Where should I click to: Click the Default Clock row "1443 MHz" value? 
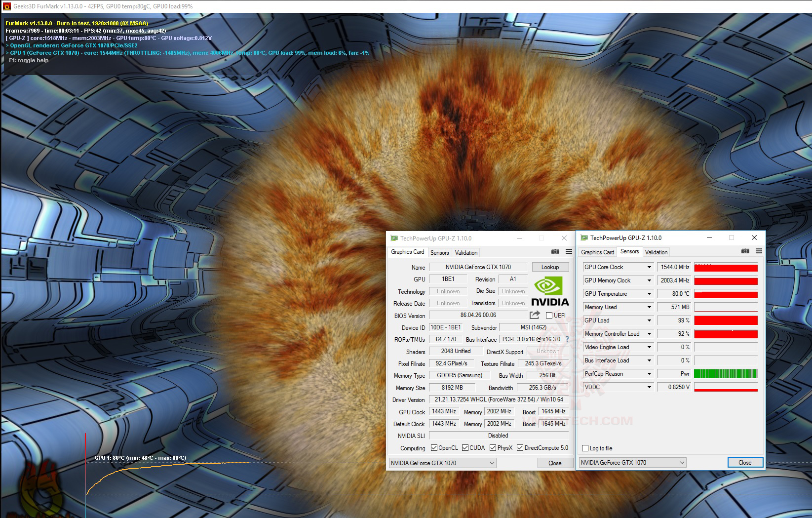click(444, 424)
